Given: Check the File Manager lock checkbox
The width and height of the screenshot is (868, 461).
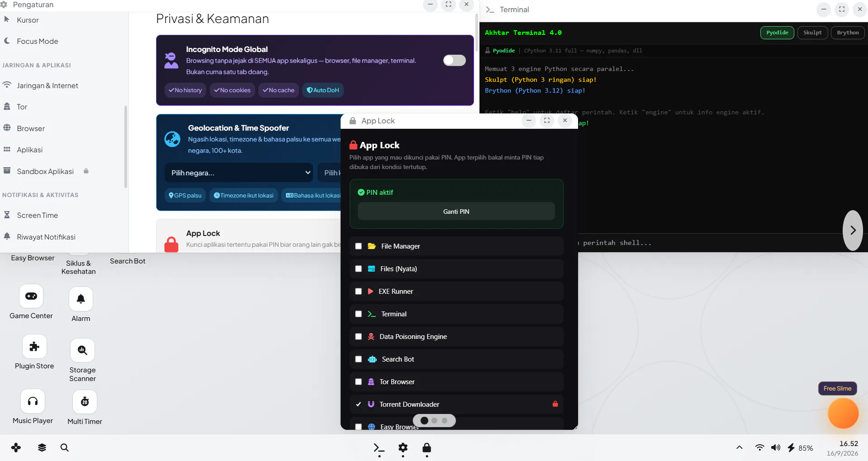Looking at the screenshot, I should pyautogui.click(x=359, y=246).
